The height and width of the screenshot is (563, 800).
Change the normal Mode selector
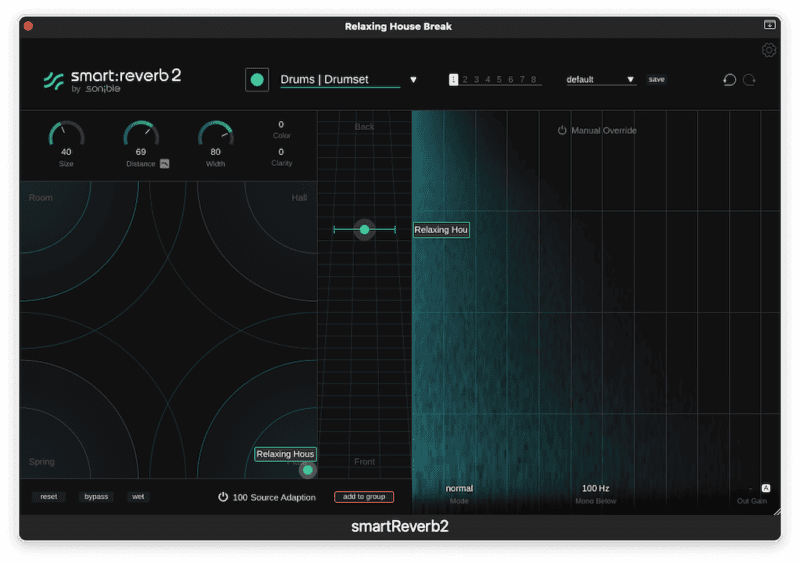coord(459,488)
